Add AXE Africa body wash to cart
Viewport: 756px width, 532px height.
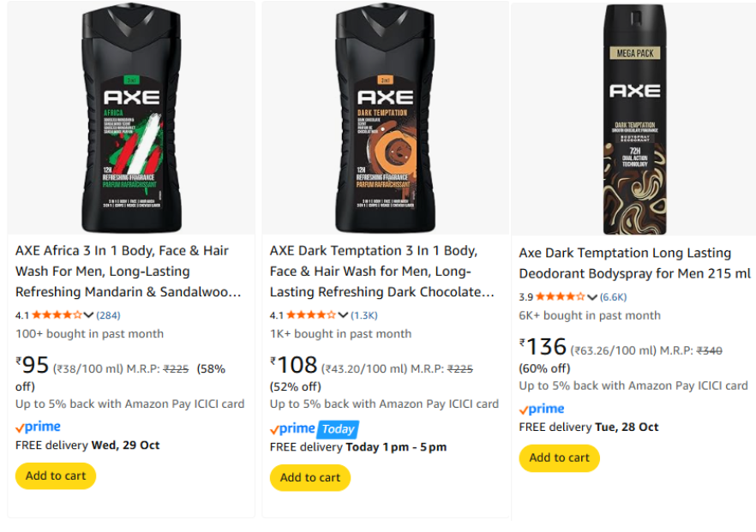pos(56,476)
